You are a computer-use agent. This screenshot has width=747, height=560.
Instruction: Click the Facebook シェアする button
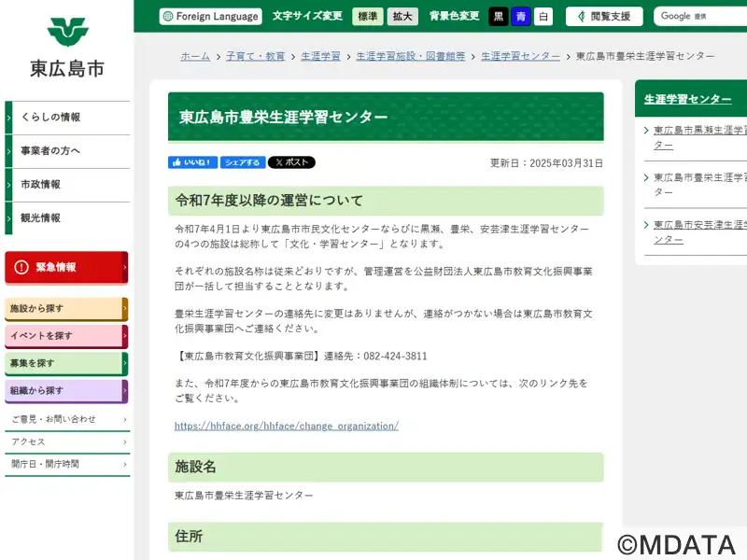243,162
